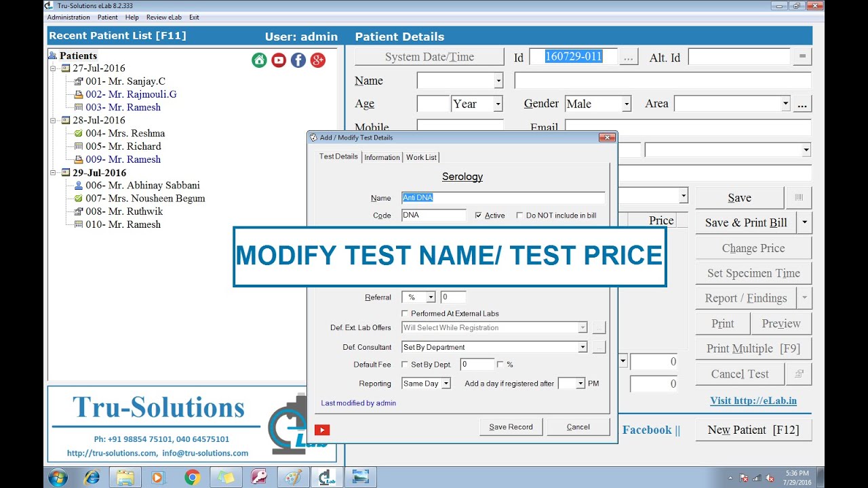
Task: Click the Id field 160729-011
Action: click(x=573, y=57)
